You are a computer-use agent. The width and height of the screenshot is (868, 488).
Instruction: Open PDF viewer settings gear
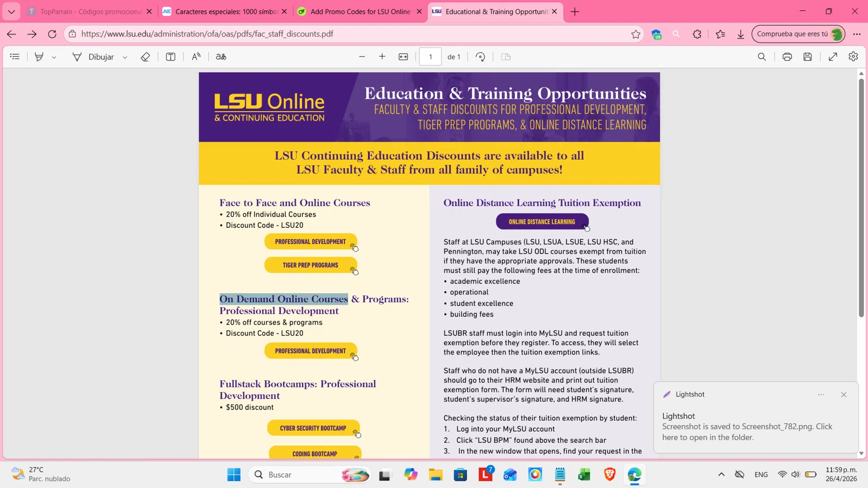854,57
